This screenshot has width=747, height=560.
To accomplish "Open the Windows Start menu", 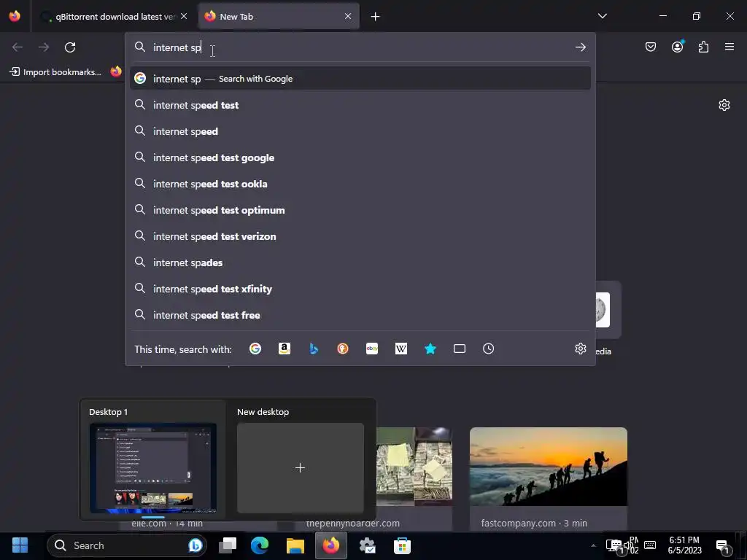I will (x=20, y=545).
